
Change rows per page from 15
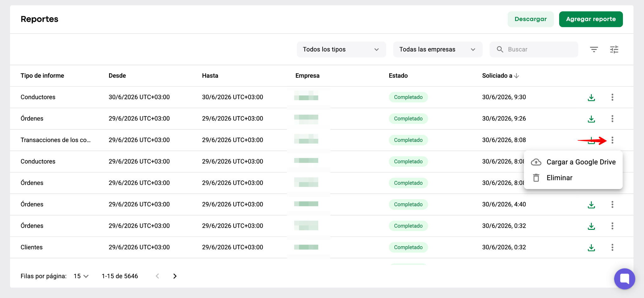coord(81,276)
